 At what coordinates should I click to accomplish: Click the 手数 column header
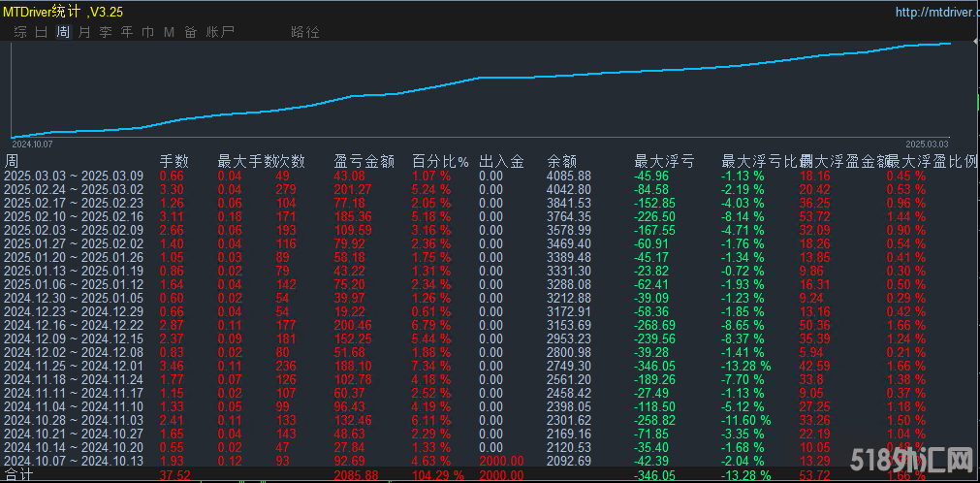[174, 161]
